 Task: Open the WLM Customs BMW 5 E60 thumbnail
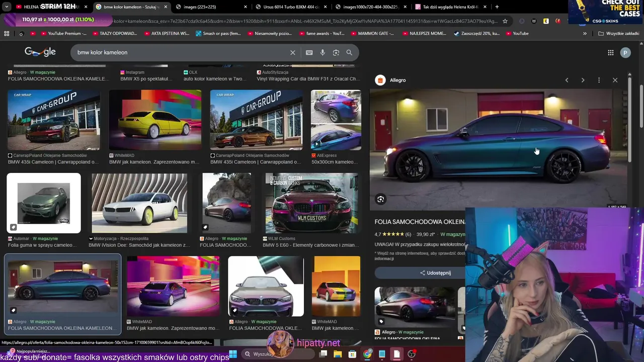[312, 203]
